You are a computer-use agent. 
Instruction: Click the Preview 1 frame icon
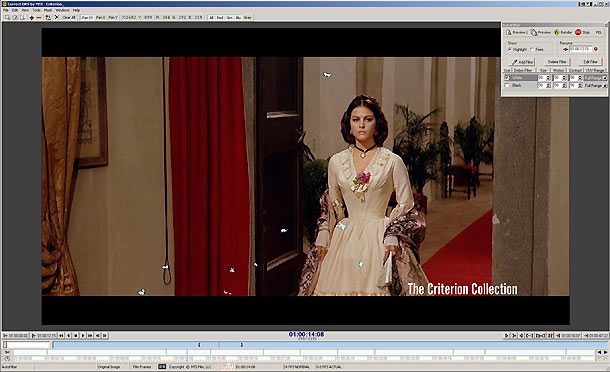click(x=508, y=32)
